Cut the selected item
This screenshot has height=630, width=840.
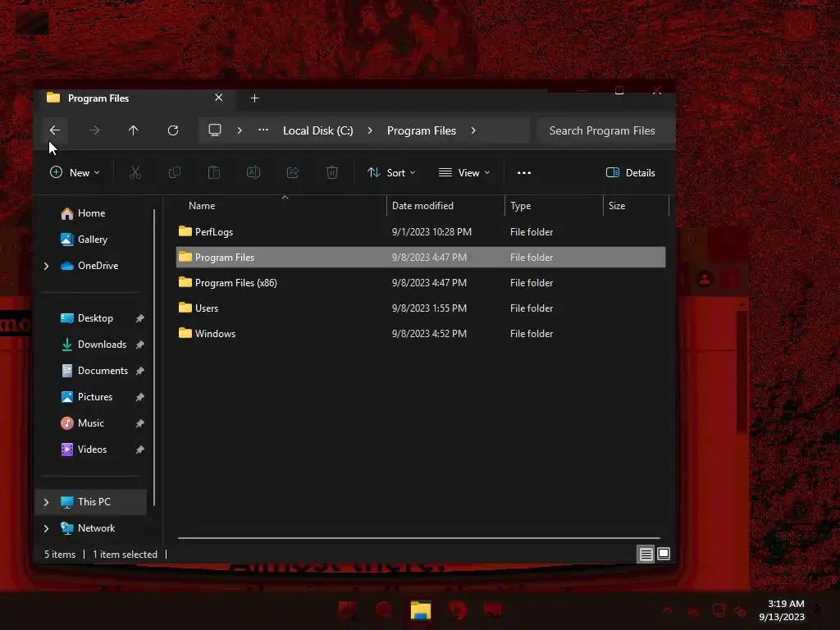tap(135, 172)
